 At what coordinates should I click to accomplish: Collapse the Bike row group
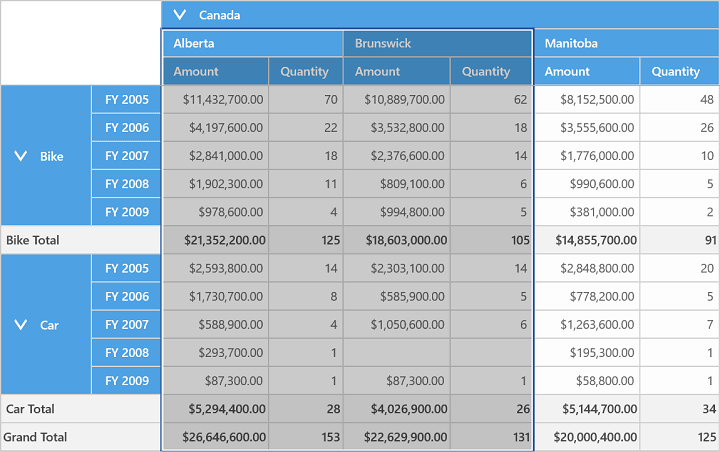pyautogui.click(x=21, y=156)
